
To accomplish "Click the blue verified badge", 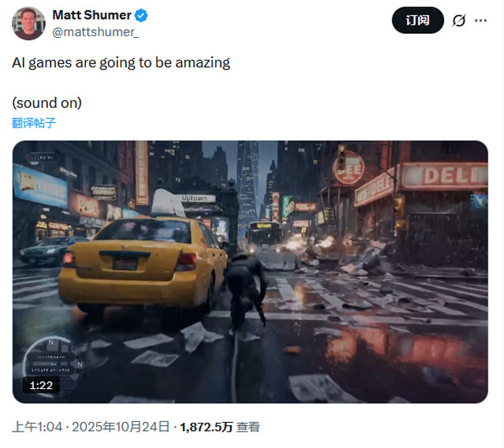I will pyautogui.click(x=141, y=16).
